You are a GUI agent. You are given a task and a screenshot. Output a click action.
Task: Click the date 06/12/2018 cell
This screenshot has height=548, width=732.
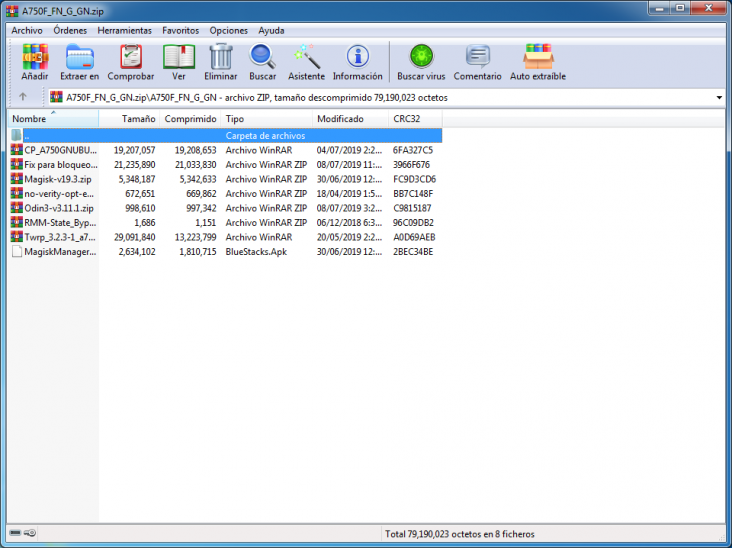(349, 223)
